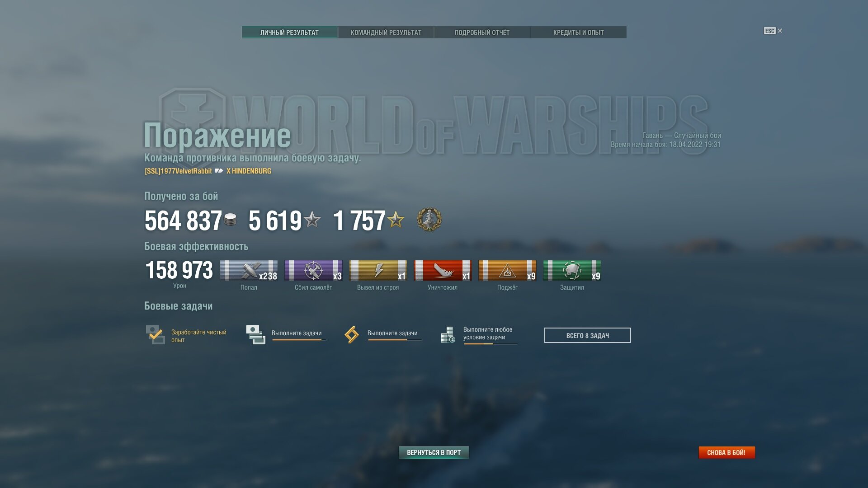Click the gold diamond mission task icon
868x488 pixels.
351,335
